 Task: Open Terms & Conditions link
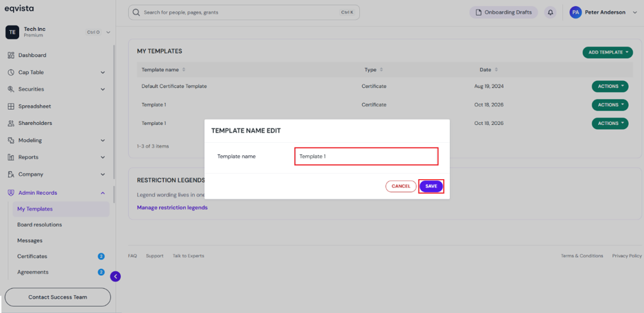[x=582, y=256]
